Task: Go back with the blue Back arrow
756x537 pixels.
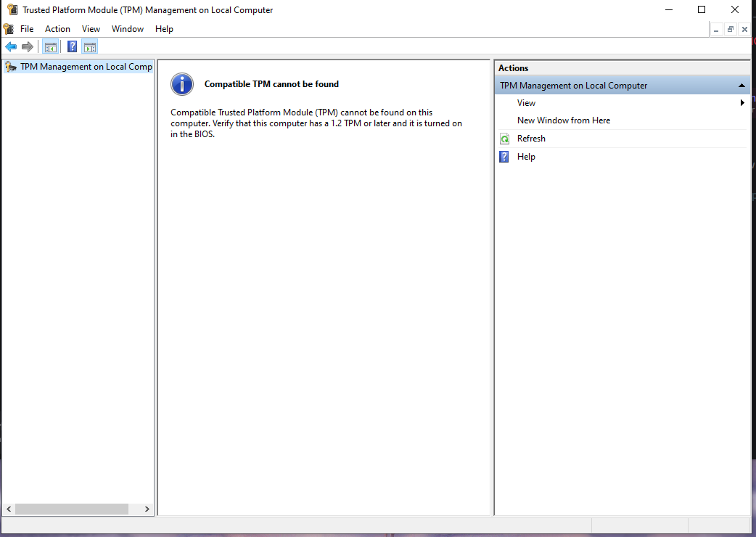Action: 11,46
